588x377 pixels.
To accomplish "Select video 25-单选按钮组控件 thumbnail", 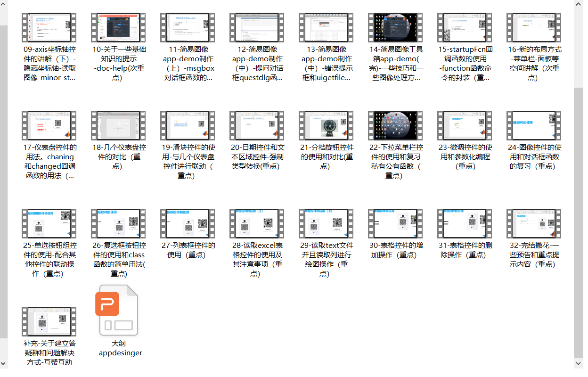I will [49, 223].
